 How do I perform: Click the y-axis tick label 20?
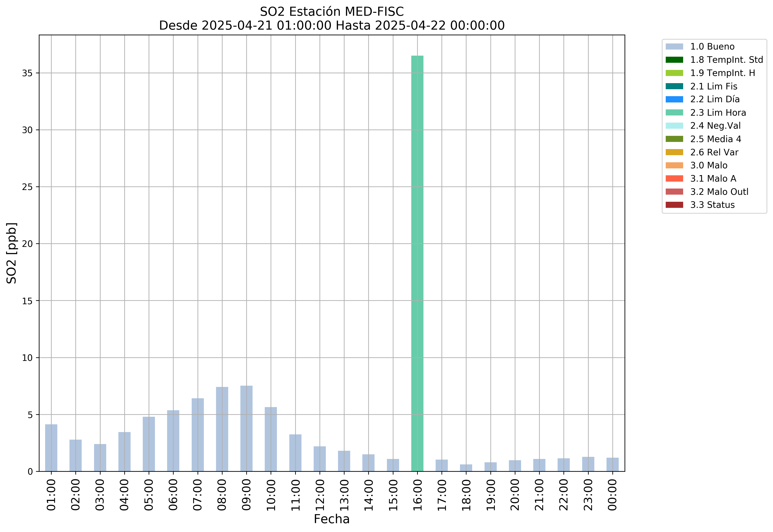(27, 244)
